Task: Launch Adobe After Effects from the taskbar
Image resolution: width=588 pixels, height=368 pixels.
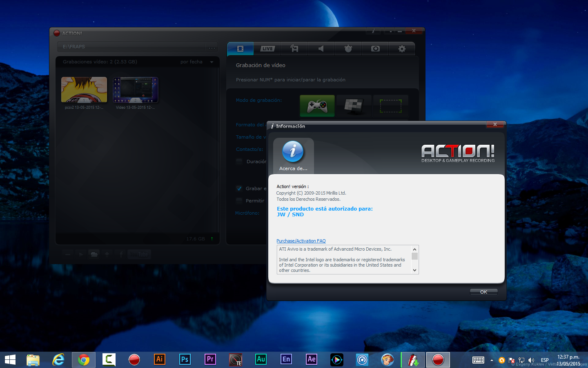Action: pos(312,360)
